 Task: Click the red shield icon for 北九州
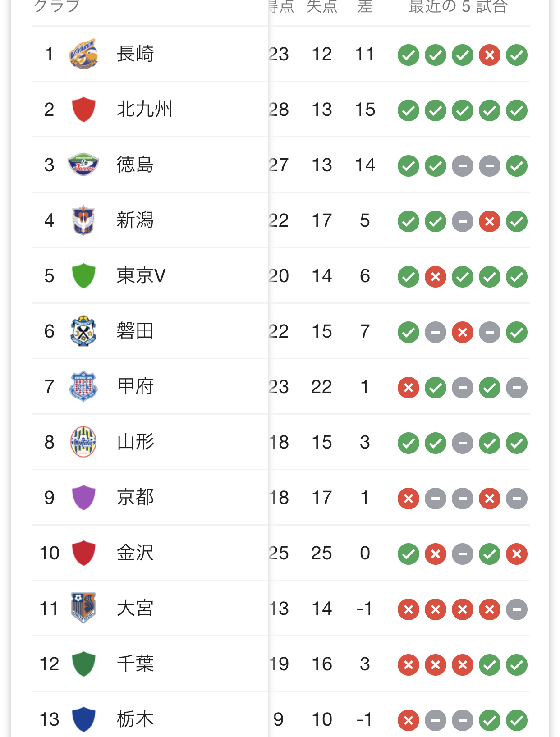(x=83, y=110)
